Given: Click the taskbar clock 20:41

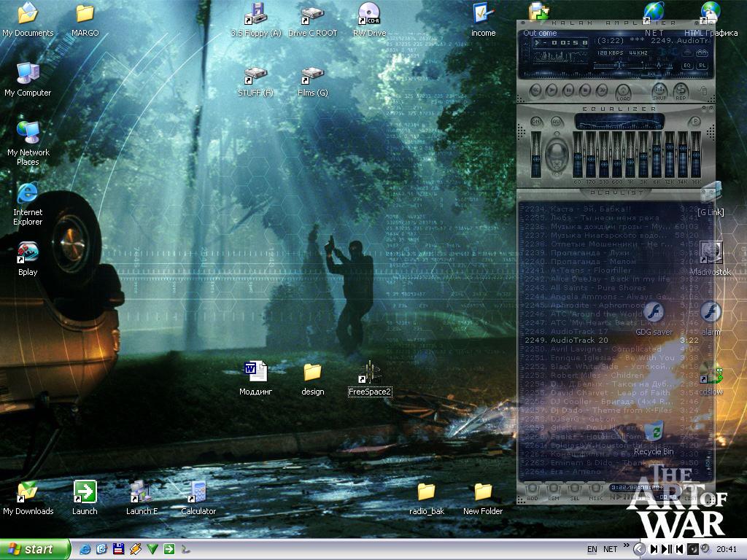Looking at the screenshot, I should [x=727, y=549].
